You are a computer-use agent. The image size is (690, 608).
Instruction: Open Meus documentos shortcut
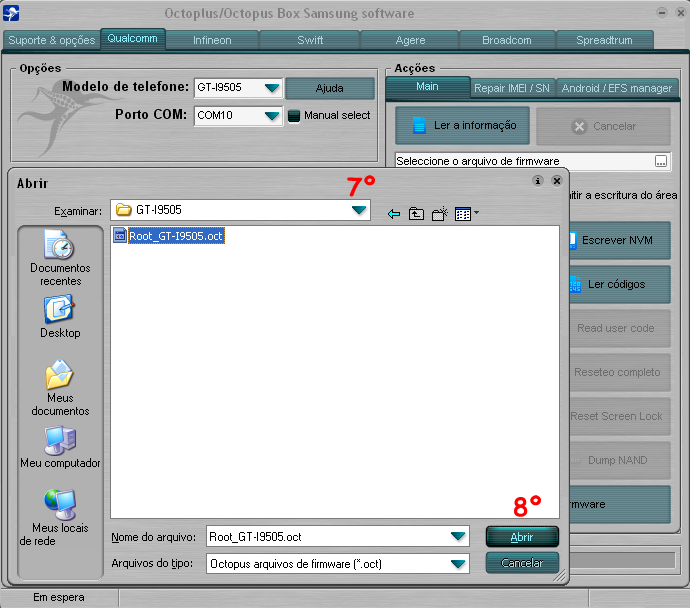pos(60,388)
